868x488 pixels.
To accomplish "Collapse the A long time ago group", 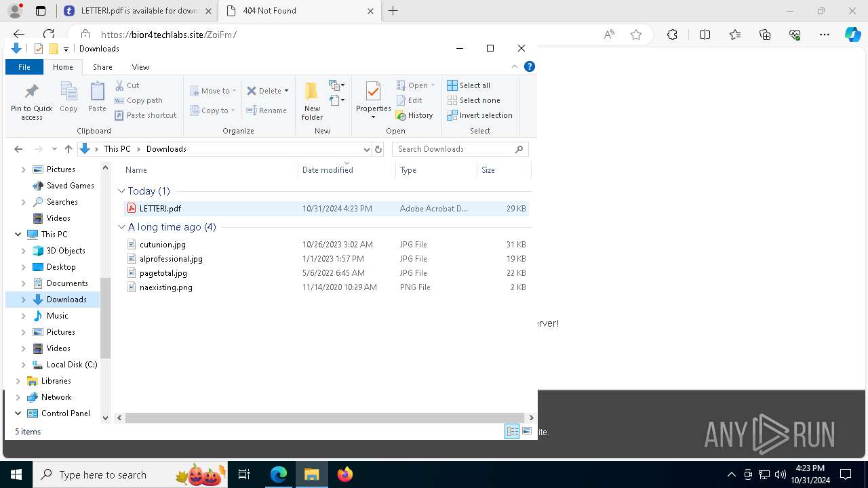I will pos(121,227).
